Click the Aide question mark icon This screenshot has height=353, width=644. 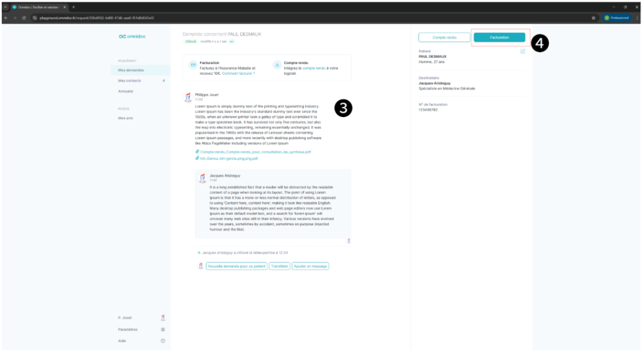(x=163, y=340)
